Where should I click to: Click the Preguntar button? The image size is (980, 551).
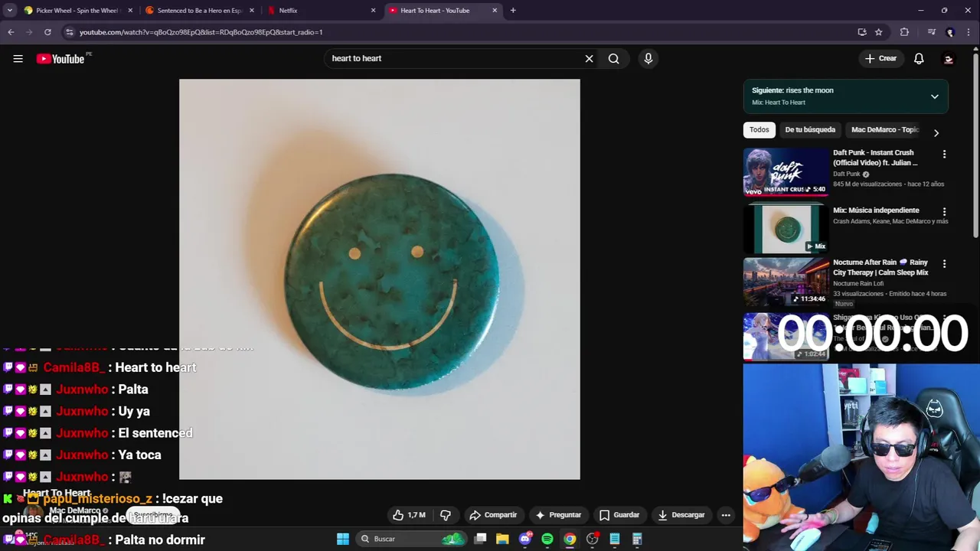[558, 515]
